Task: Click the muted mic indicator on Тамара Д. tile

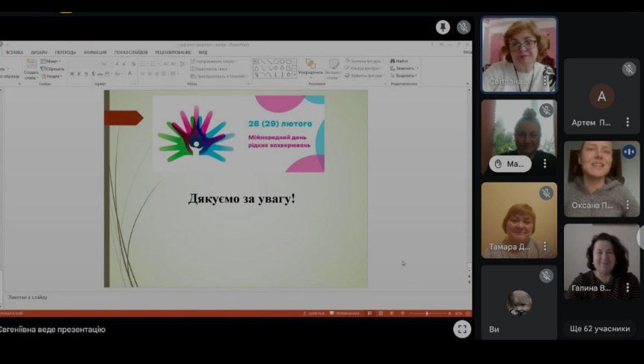Action: click(546, 193)
